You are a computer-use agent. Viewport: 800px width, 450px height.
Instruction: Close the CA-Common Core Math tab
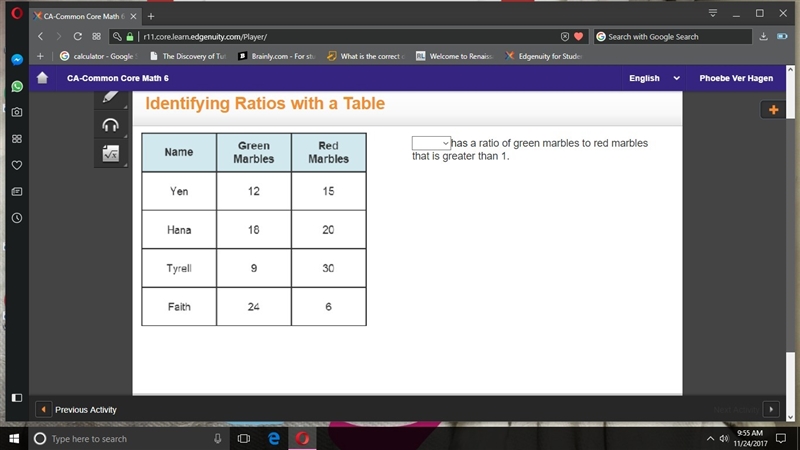pos(133,16)
